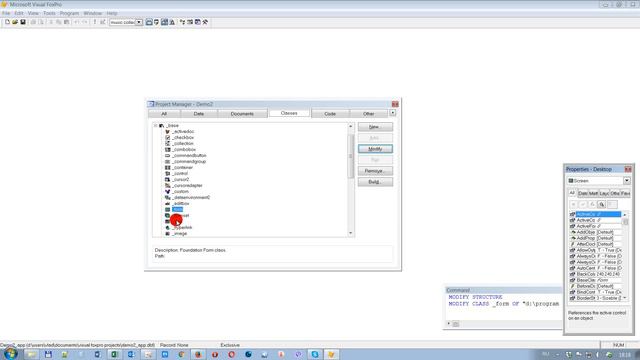Viewport: 640px width, 360px height.
Task: Select the _commandbutton class
Action: 189,156
